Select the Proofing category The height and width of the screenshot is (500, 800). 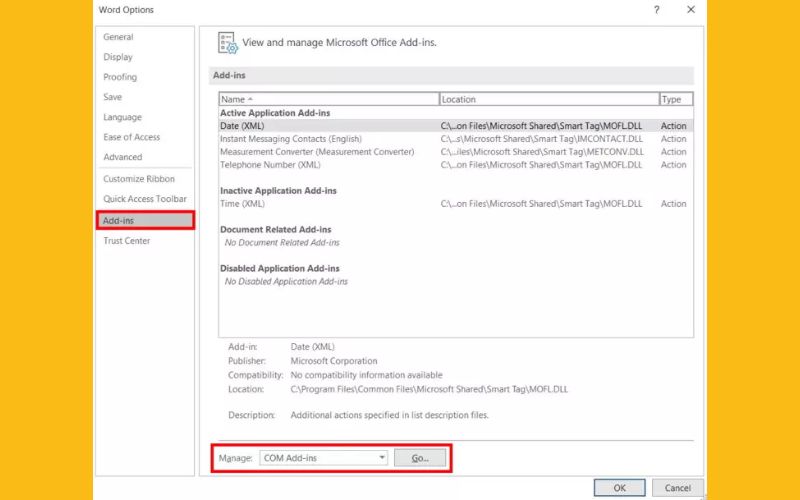pos(120,77)
